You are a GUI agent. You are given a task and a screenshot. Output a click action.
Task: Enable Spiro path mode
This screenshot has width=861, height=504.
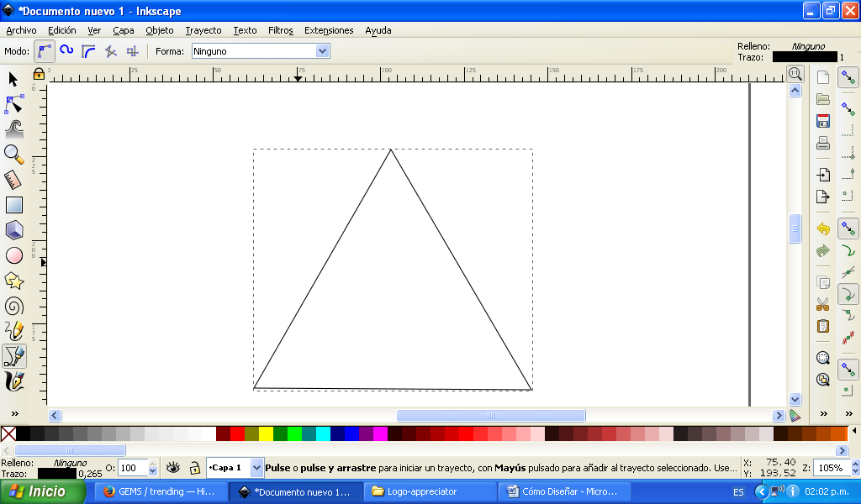coord(66,51)
